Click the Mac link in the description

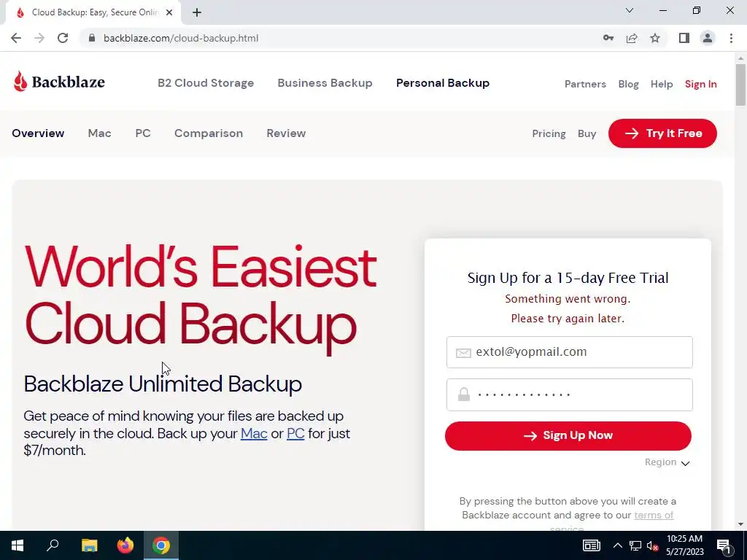(x=254, y=433)
